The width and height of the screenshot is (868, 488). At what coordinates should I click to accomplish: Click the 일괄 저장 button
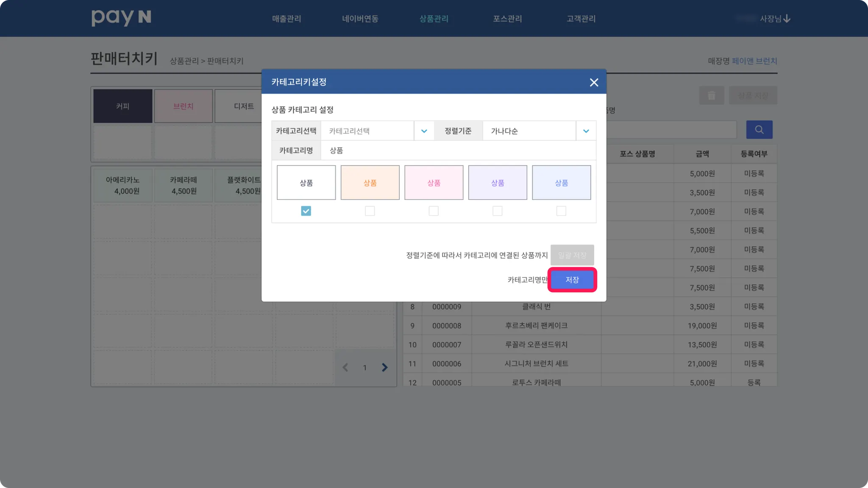click(x=572, y=255)
